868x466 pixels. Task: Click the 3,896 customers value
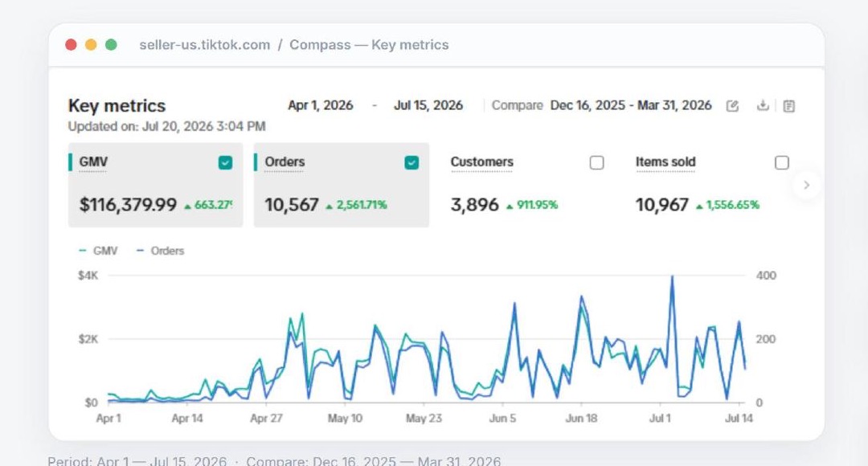tap(474, 205)
